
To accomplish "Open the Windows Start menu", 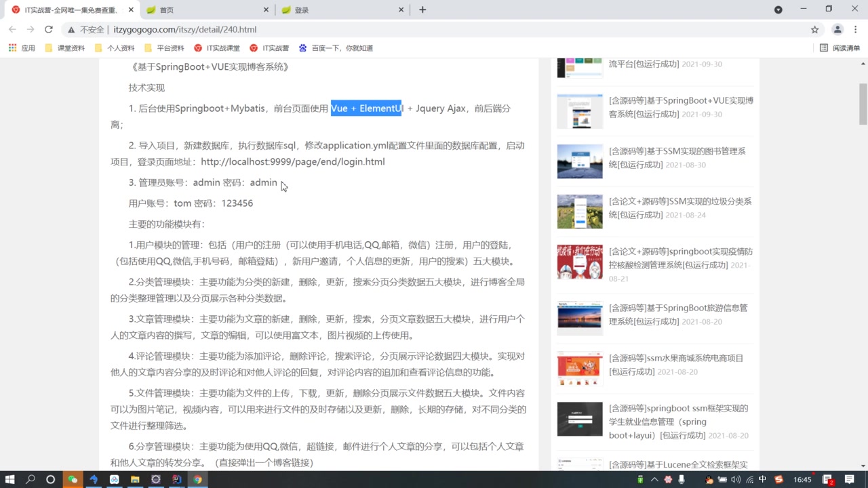I will click(10, 479).
